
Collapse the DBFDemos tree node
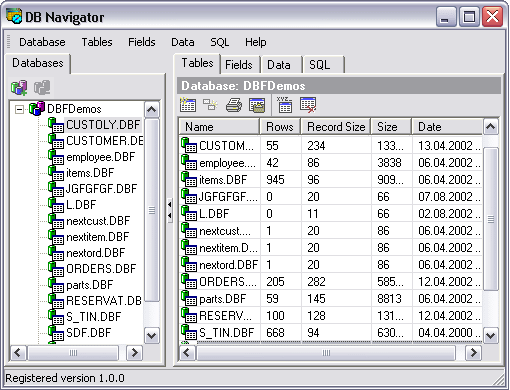pyautogui.click(x=20, y=109)
